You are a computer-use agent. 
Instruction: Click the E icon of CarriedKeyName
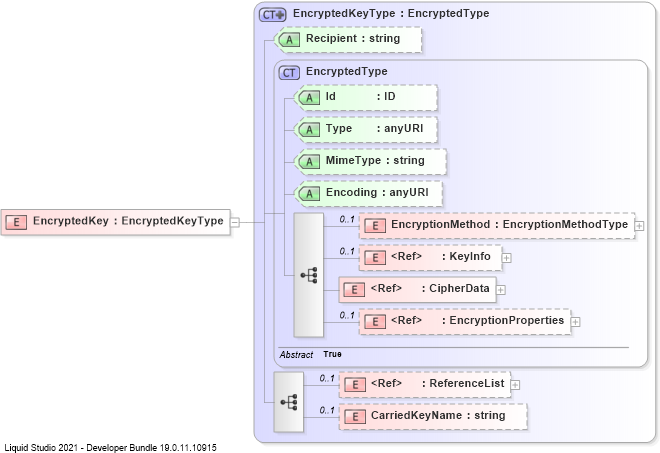[355, 417]
